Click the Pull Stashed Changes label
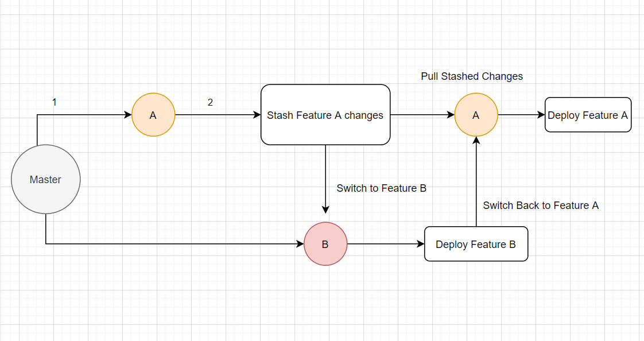The height and width of the screenshot is (341, 644). (x=472, y=76)
